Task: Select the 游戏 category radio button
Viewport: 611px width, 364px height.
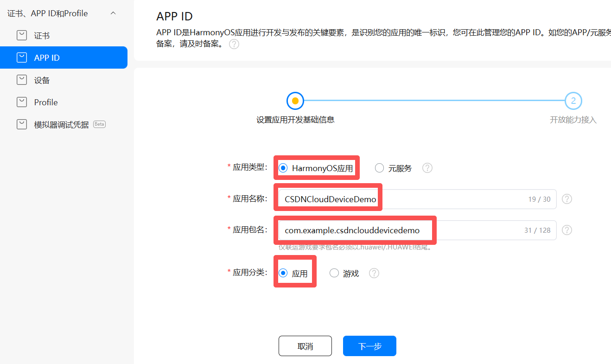Action: click(334, 273)
